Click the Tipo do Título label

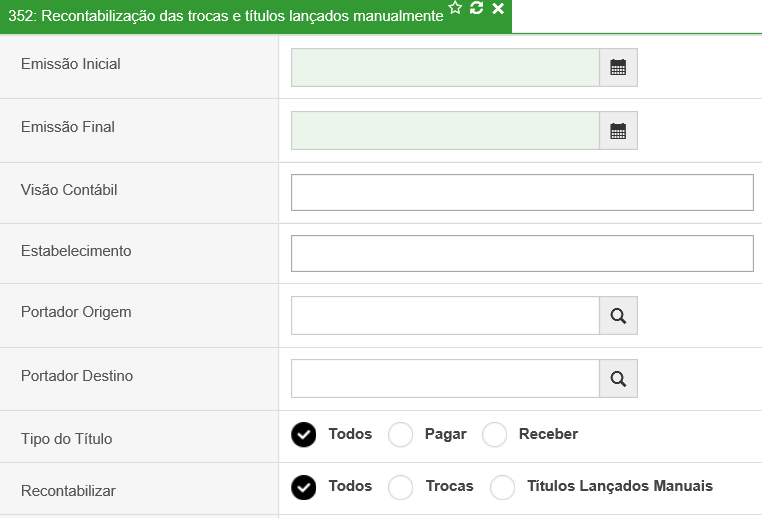[x=67, y=439]
